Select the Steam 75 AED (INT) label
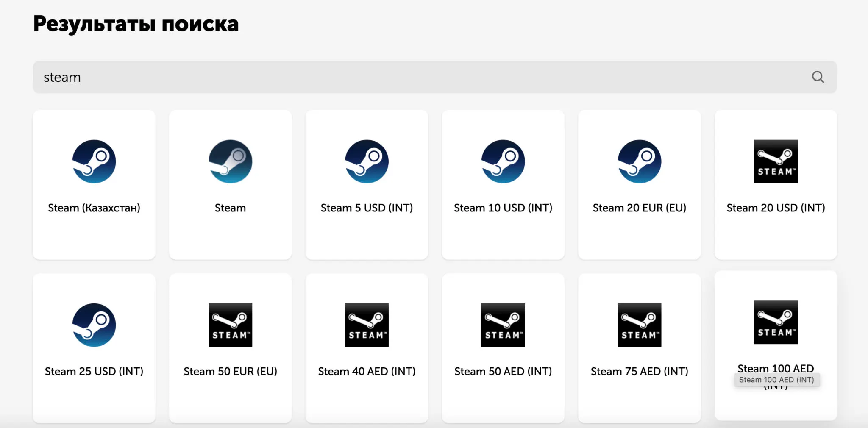Viewport: 868px width, 428px height. [x=639, y=371]
